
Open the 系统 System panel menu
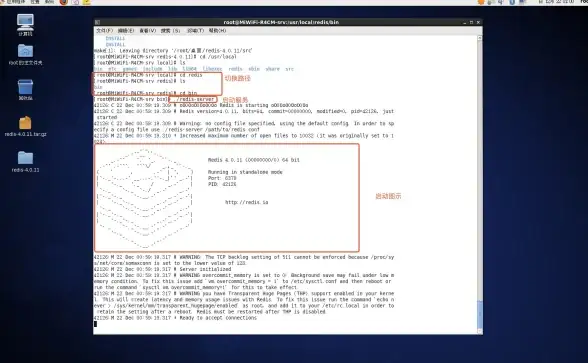point(50,2)
